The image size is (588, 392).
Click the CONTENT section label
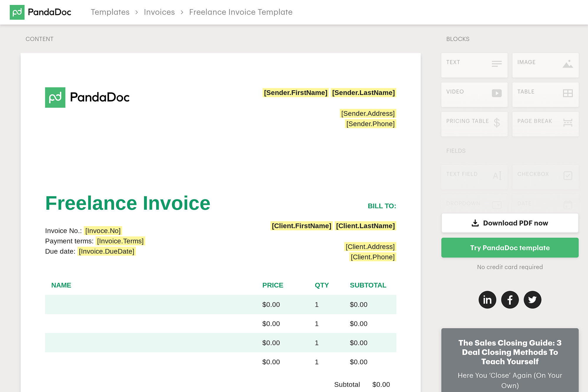39,39
